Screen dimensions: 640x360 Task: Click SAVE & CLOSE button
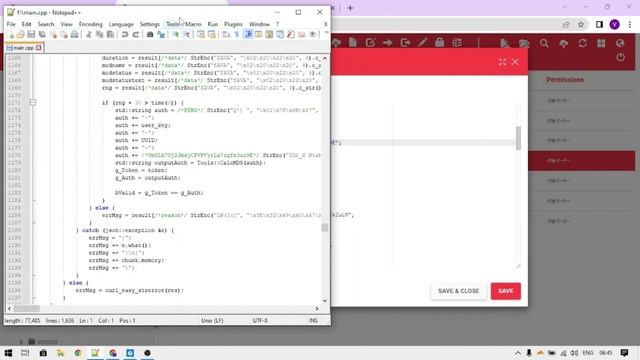point(458,291)
